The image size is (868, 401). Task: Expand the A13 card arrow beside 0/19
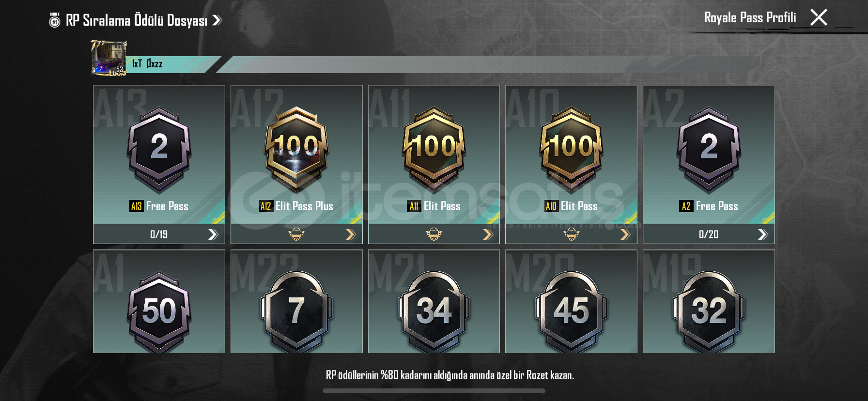coord(213,234)
